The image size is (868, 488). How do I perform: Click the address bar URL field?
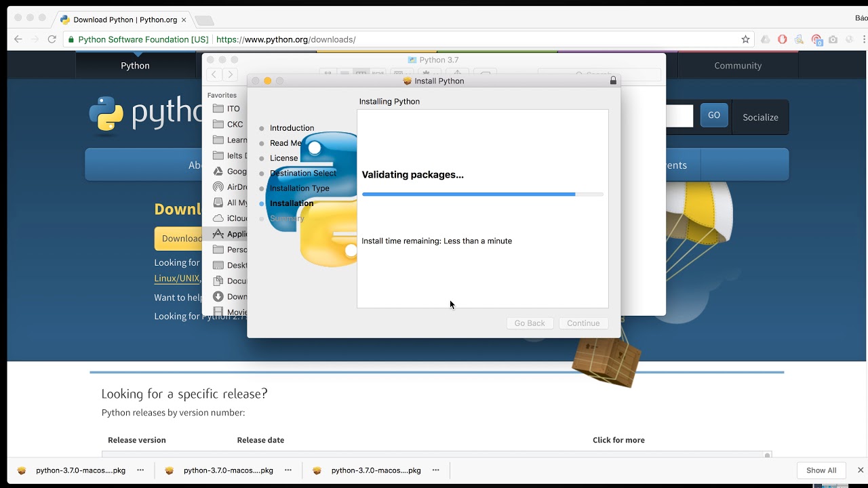tap(407, 39)
